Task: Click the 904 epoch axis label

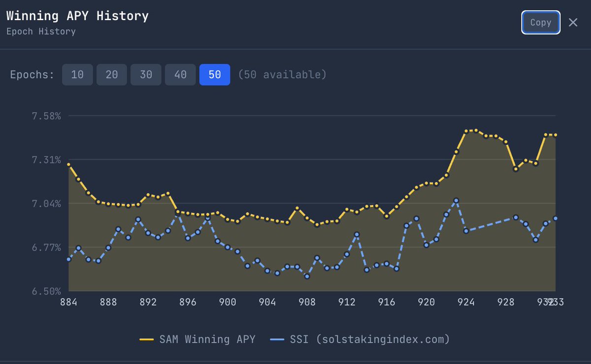Action: point(267,302)
